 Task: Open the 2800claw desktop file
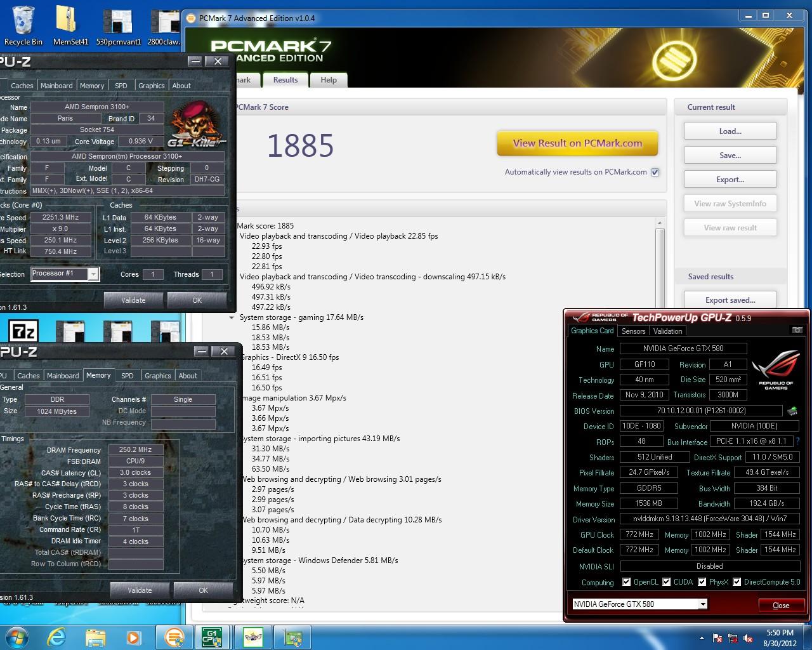[165, 25]
